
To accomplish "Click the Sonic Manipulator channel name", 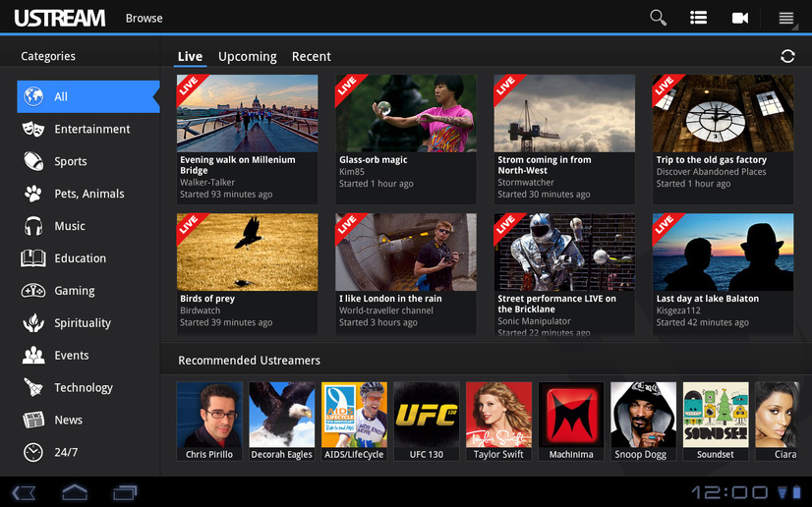I will 534,320.
